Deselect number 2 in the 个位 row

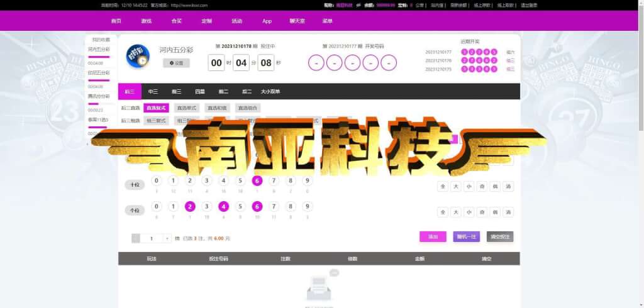190,206
